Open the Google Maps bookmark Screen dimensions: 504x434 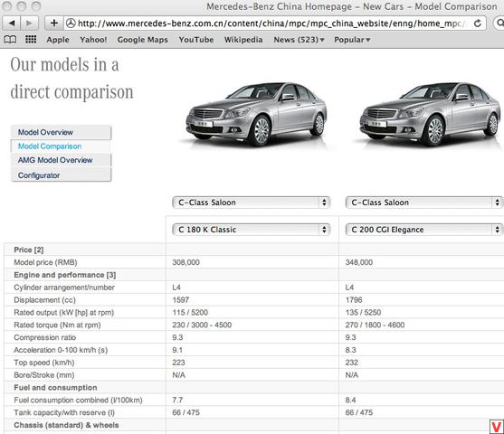(142, 40)
